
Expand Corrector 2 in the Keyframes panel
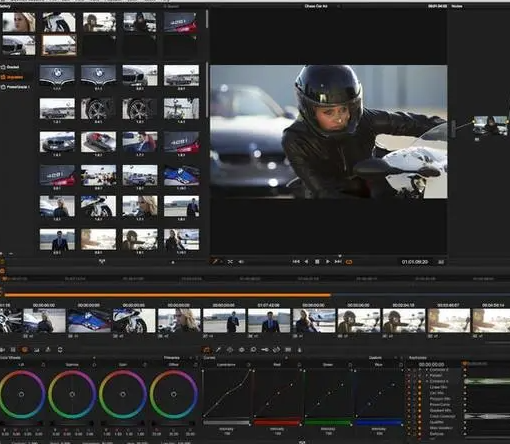pos(427,370)
